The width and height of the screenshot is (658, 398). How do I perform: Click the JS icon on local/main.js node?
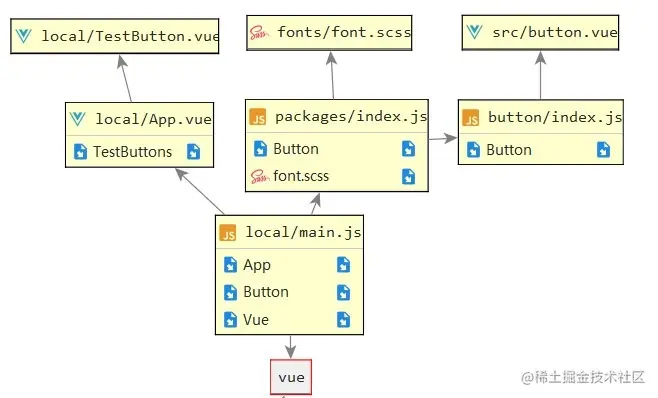[228, 233]
